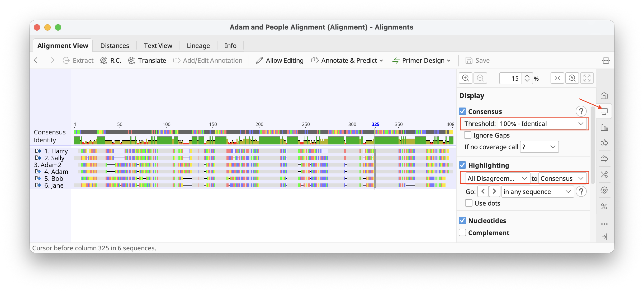Open the All Disagreements highlighting dropdown

(x=497, y=178)
